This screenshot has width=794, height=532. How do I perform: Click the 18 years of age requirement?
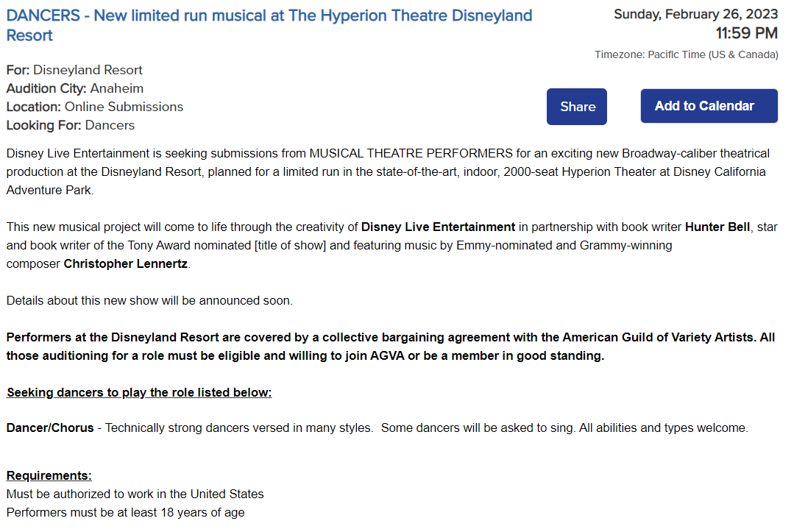125,512
